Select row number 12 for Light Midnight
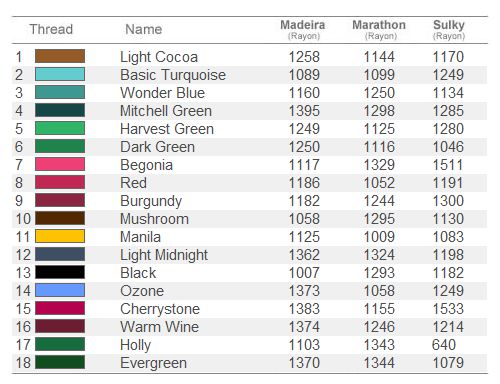The width and height of the screenshot is (500, 384). click(23, 255)
